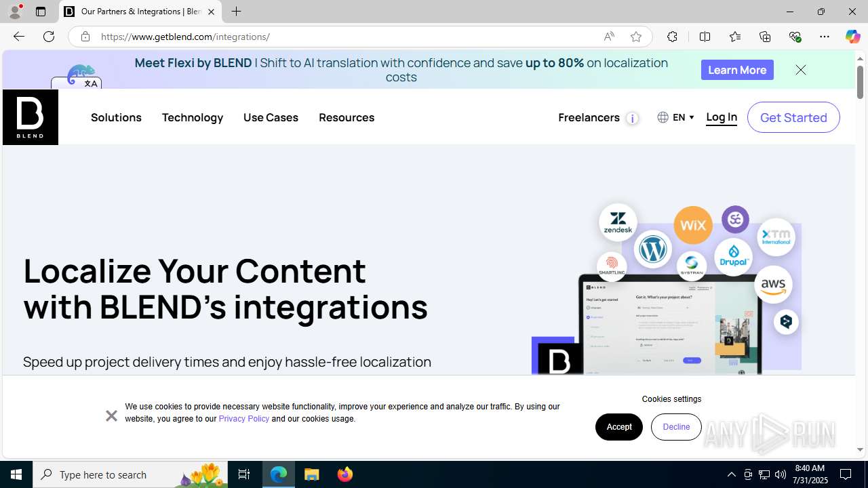Click the address bar URL
The height and width of the screenshot is (488, 868).
[x=185, y=37]
